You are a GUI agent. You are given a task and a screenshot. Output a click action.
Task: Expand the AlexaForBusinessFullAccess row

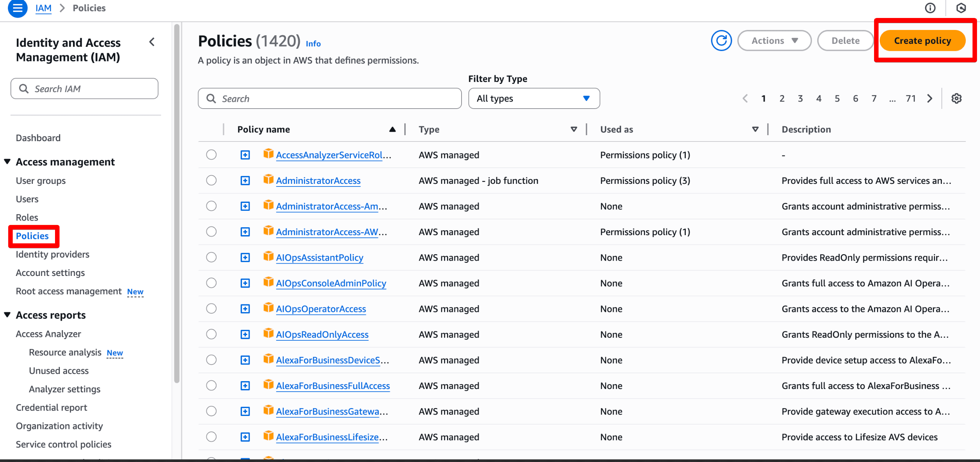[x=246, y=386]
